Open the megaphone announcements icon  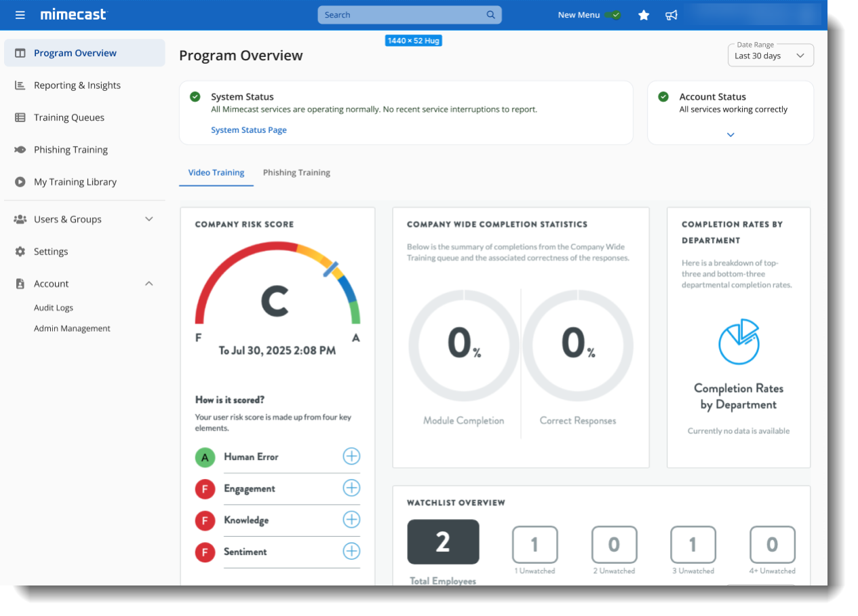671,15
